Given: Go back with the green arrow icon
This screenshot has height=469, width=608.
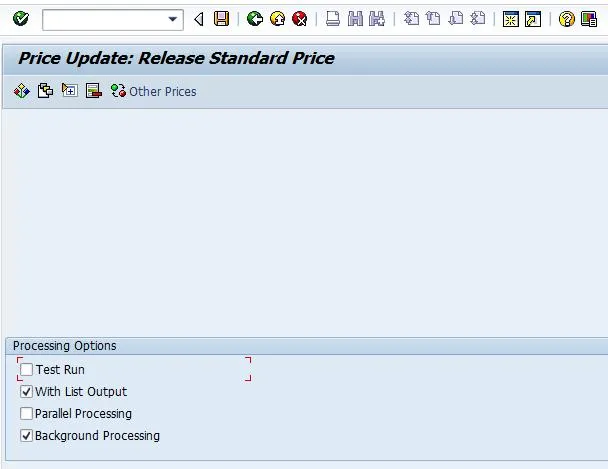Looking at the screenshot, I should point(255,19).
